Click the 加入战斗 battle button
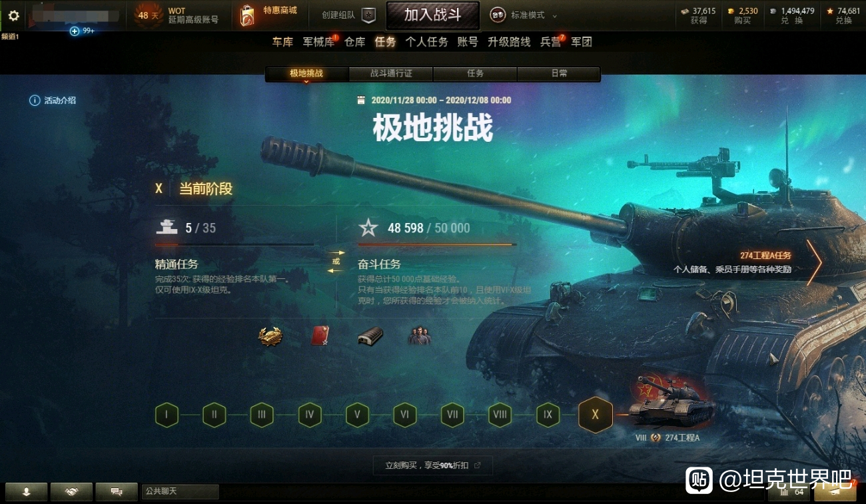This screenshot has height=504, width=866. click(433, 15)
